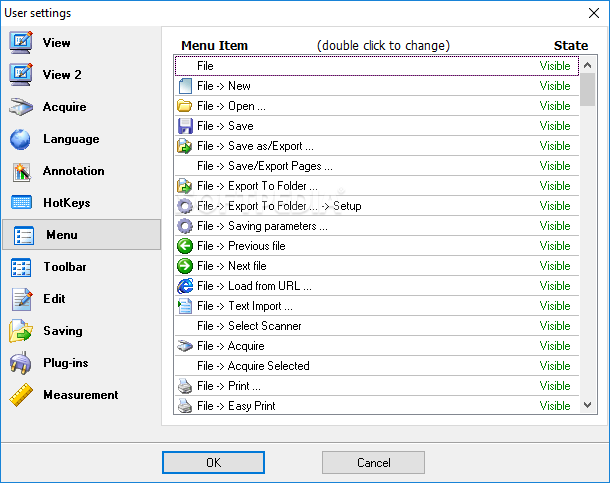Click the scanner icon of File -> Acquire row

coord(185,346)
